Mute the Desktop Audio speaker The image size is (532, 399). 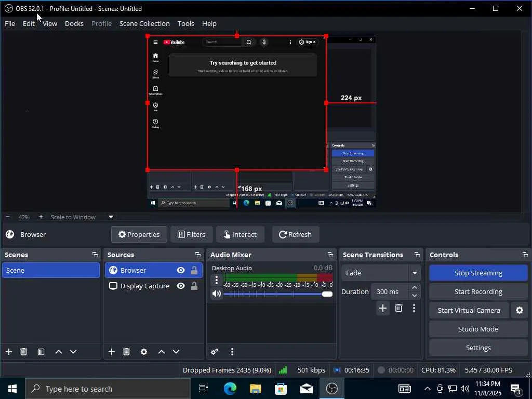(217, 294)
